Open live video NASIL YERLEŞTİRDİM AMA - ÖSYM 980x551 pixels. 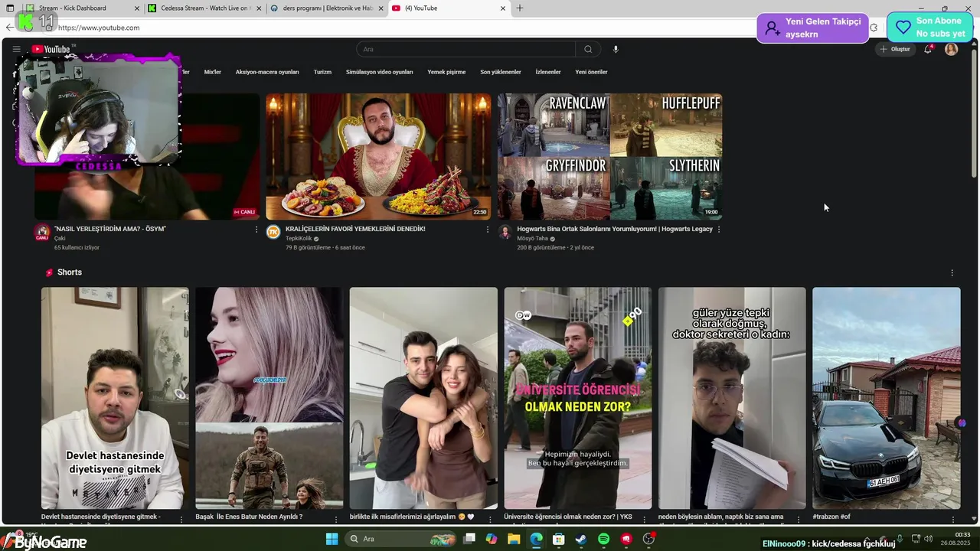tap(110, 229)
